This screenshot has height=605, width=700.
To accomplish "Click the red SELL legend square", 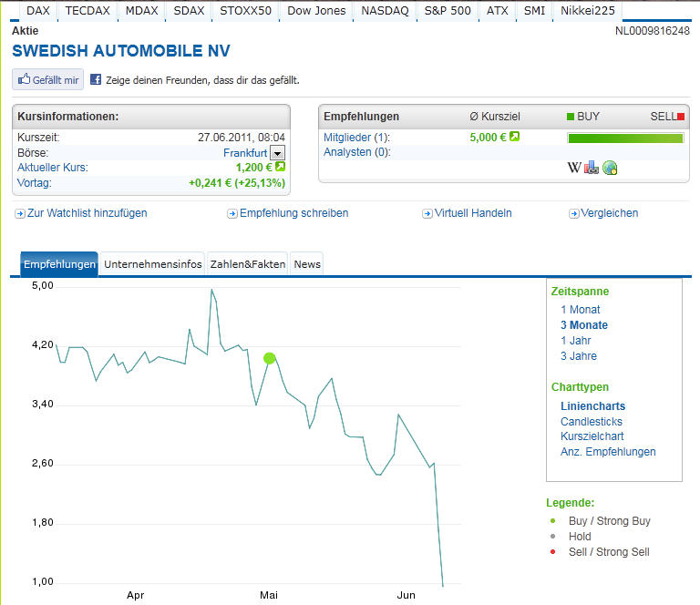I will point(681,117).
